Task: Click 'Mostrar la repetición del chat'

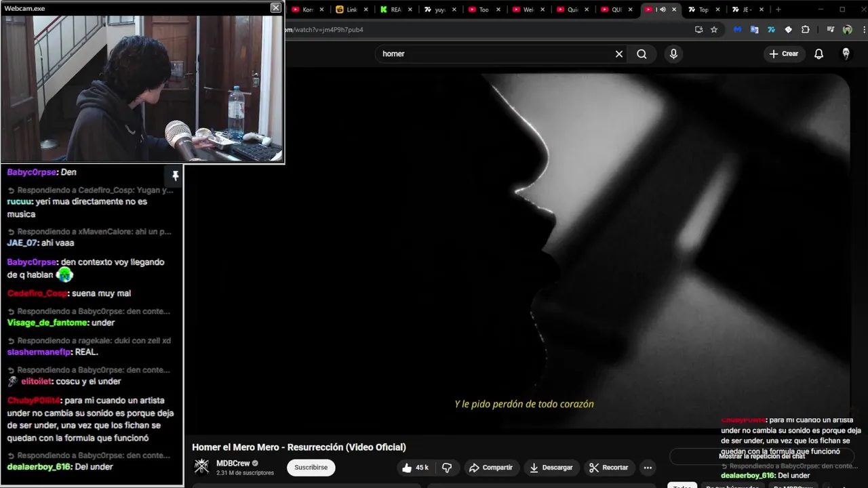Action: 762,456
